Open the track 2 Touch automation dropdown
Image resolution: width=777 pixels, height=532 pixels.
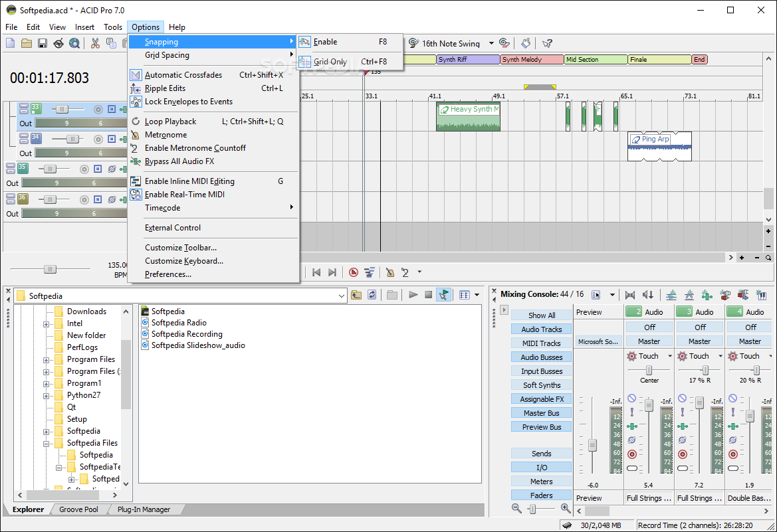point(670,356)
